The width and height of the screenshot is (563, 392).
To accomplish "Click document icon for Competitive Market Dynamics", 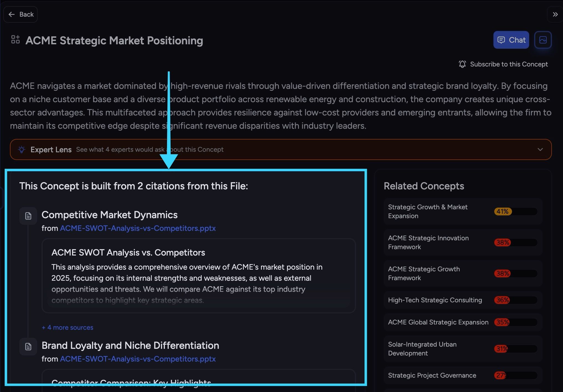I will coord(28,216).
